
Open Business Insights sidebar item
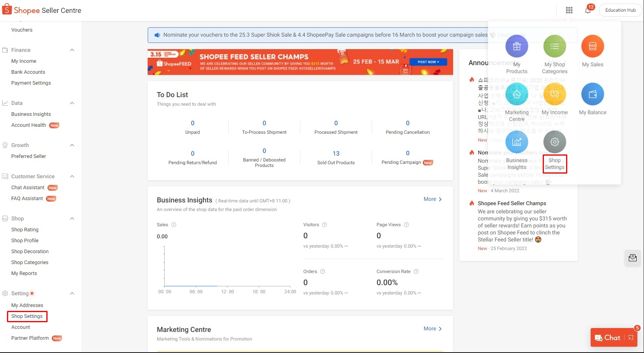click(31, 114)
